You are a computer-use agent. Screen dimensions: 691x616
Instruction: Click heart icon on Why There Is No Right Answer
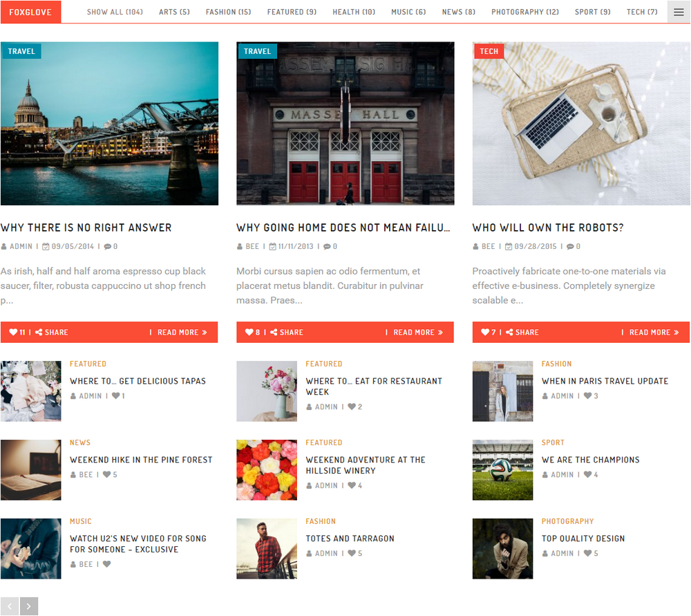[x=13, y=333]
